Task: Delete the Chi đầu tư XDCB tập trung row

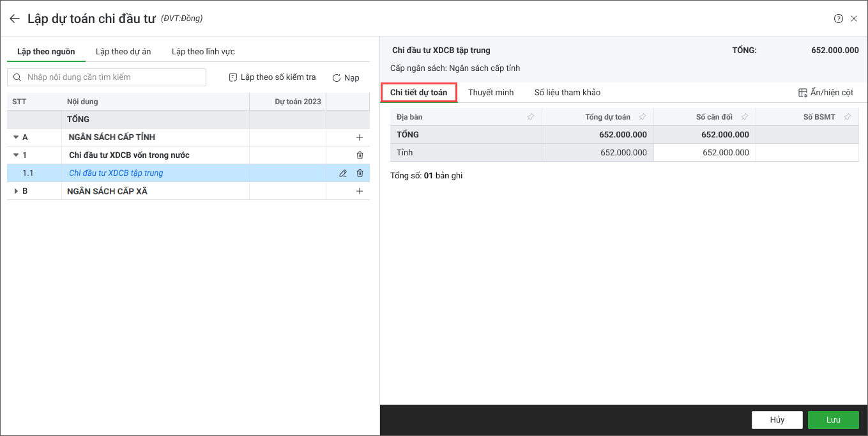Action: click(360, 173)
